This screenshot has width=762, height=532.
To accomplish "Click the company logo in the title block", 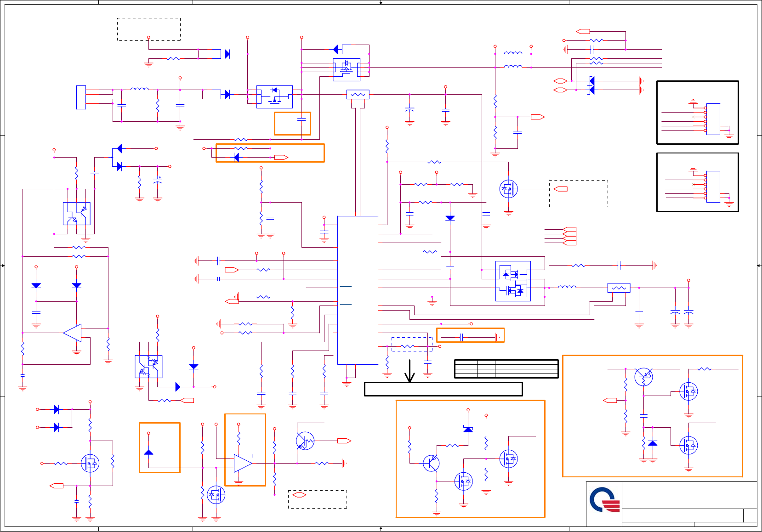I will 604,499.
